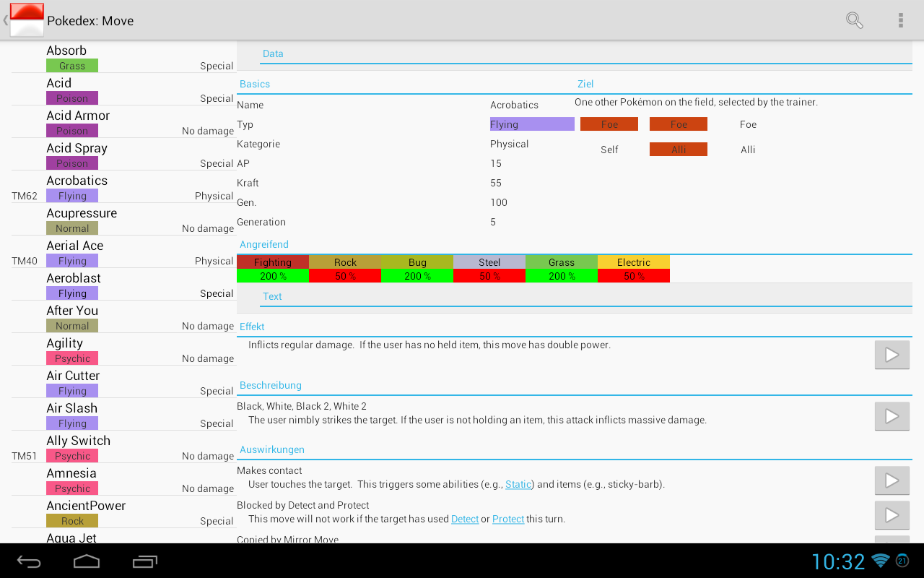Image resolution: width=924 pixels, height=578 pixels.
Task: Tap the Fighting type swatch
Action: [x=273, y=262]
